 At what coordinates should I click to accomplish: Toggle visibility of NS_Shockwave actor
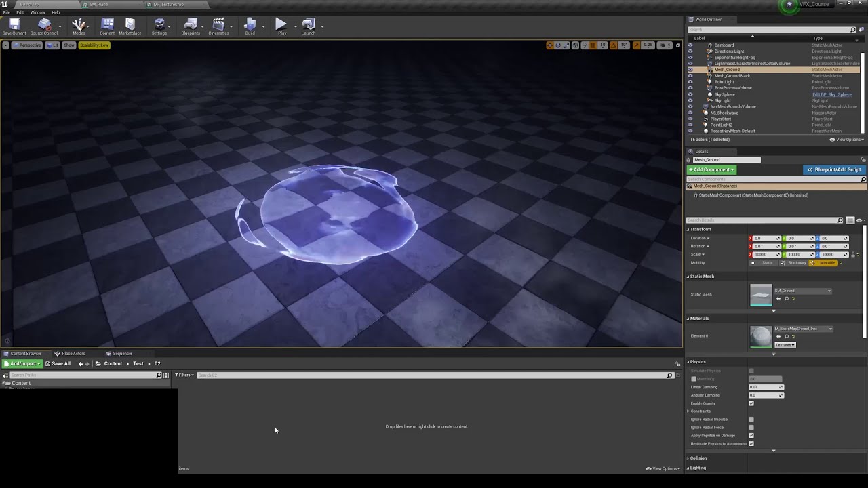(x=690, y=113)
